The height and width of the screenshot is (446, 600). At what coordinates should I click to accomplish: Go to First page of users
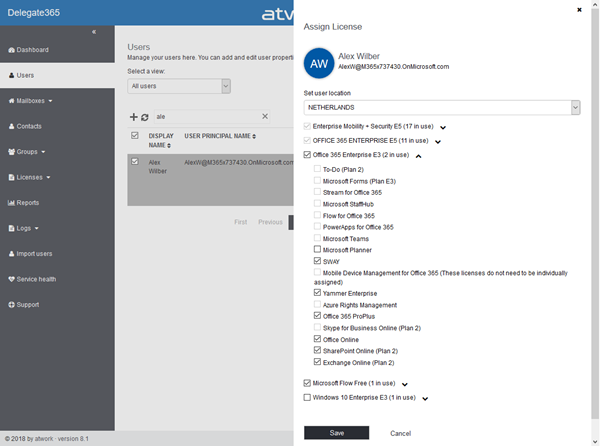[241, 222]
